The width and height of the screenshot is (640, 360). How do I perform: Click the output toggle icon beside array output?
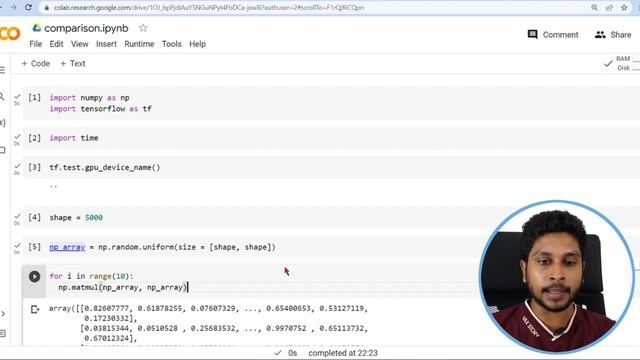pos(35,309)
